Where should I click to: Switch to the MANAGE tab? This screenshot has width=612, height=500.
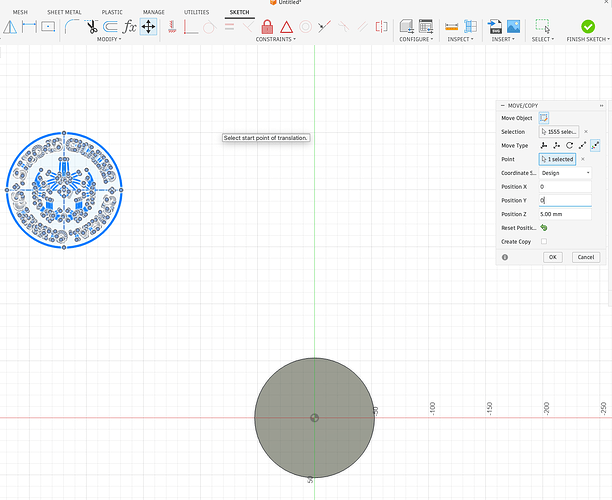[153, 12]
